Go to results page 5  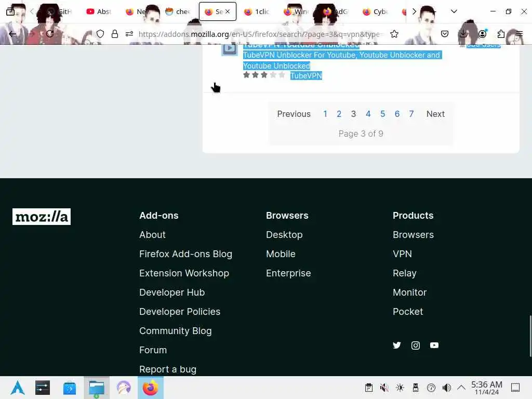(x=382, y=114)
